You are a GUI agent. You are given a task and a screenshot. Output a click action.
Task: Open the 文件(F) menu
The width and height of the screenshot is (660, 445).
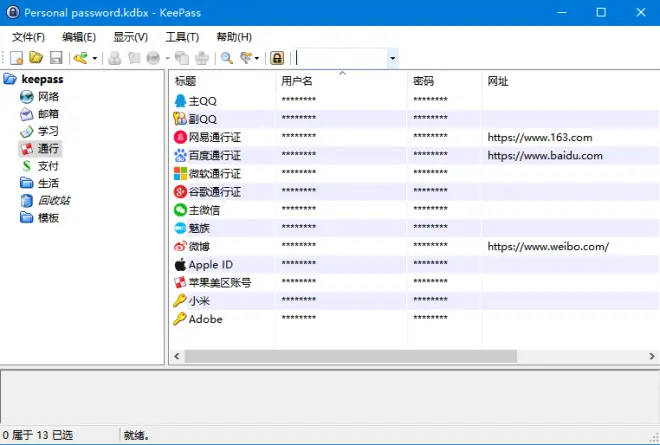click(28, 37)
